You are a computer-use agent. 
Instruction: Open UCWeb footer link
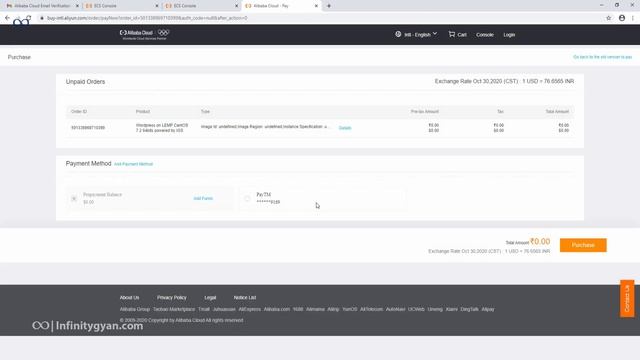coord(416,309)
